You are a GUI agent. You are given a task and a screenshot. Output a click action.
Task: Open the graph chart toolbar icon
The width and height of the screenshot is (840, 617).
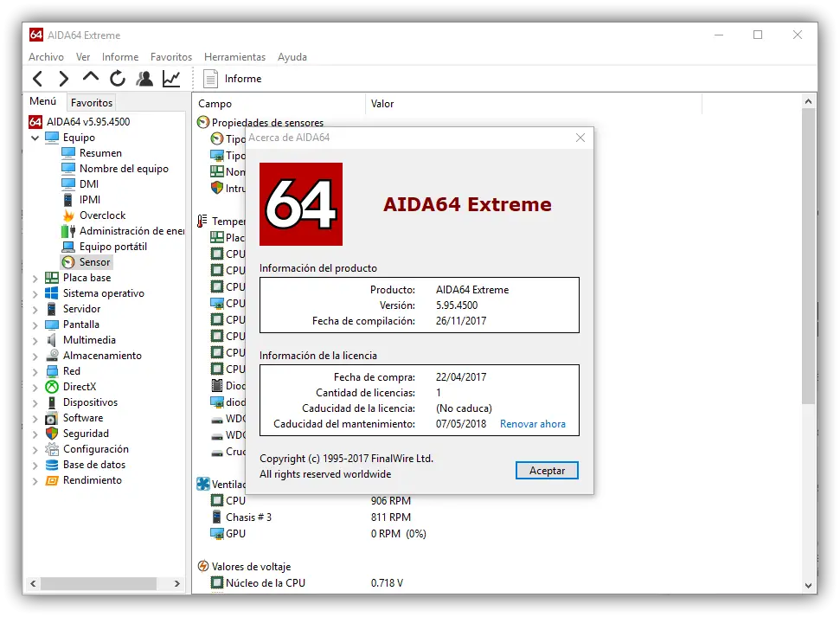coord(171,79)
